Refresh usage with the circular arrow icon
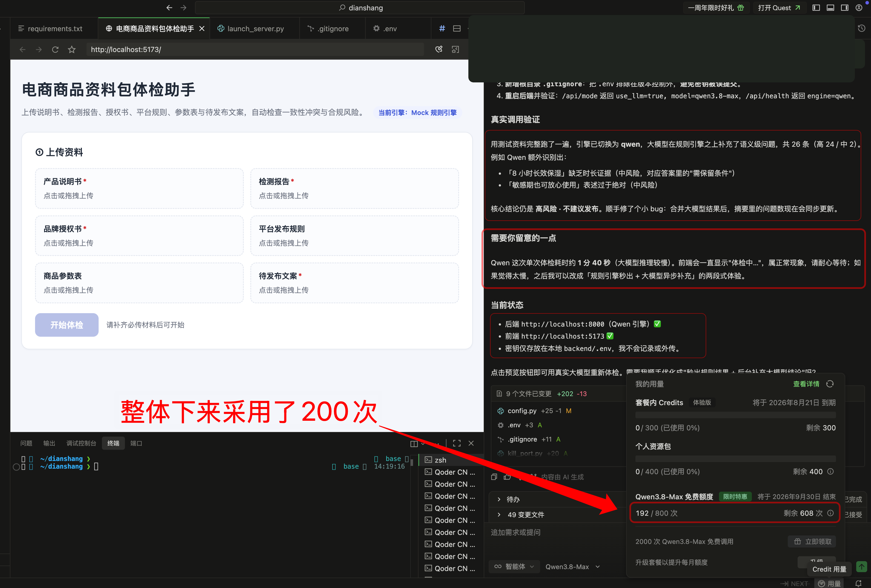This screenshot has width=871, height=588. pos(830,384)
